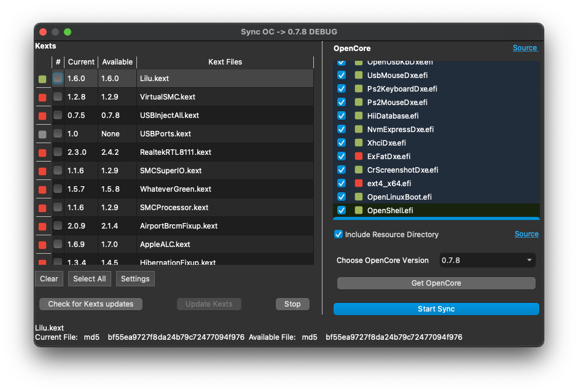Click green status icon of Ps2KeyboardDxe.efi
The width and height of the screenshot is (578, 392).
(x=358, y=88)
